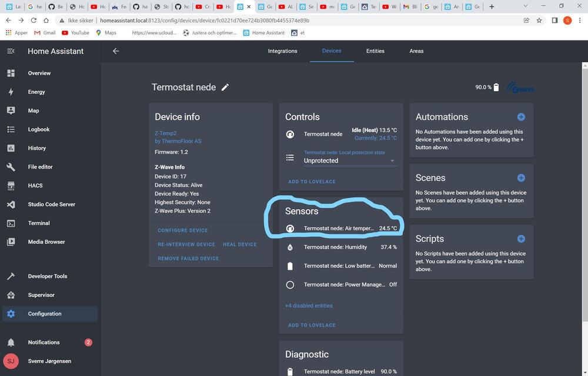
Task: Open Energy from the sidebar
Action: (x=36, y=92)
